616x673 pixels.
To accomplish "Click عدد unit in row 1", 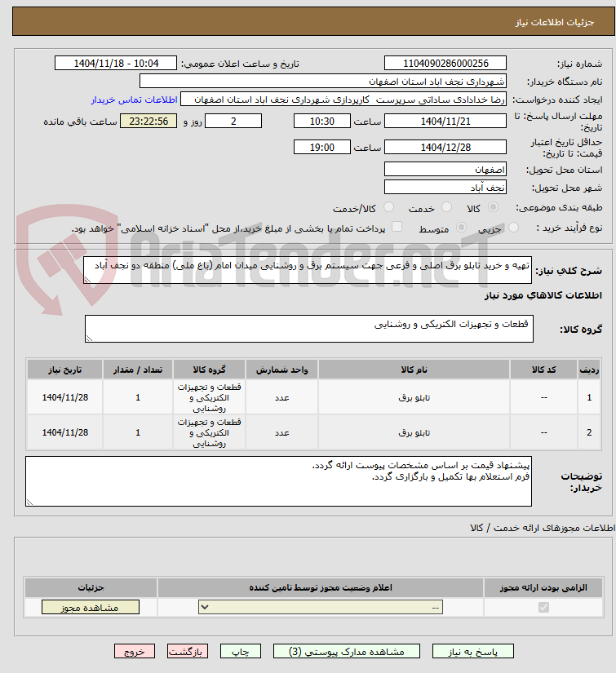I will point(282,398).
